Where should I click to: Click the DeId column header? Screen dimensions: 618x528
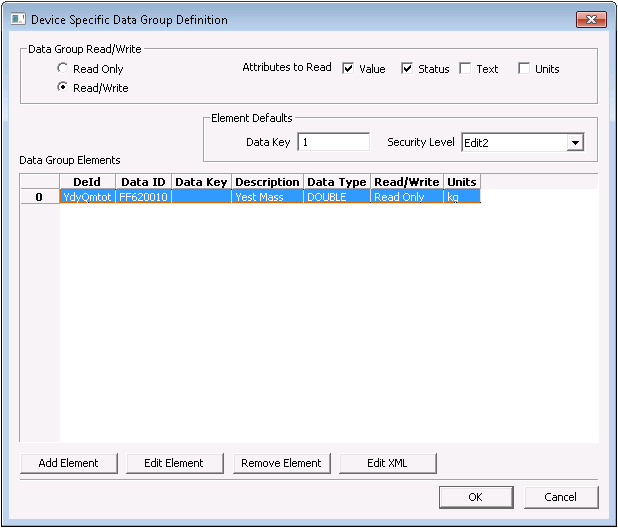coord(87,182)
